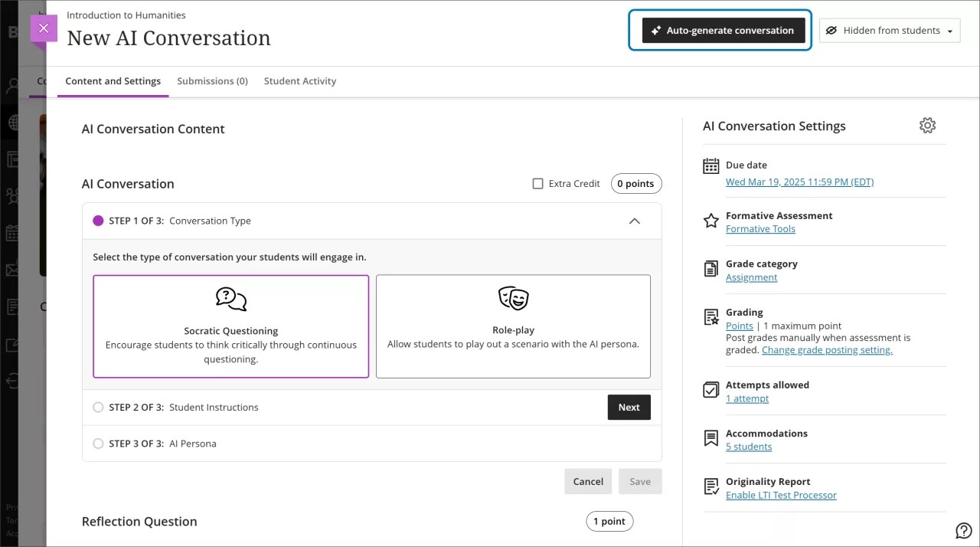
Task: Switch to the Submissions tab
Action: 212,80
